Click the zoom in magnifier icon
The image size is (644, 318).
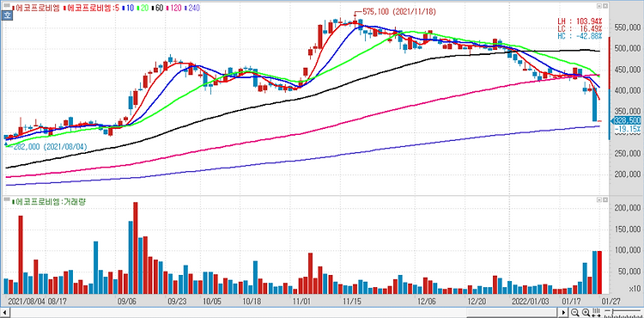pyautogui.click(x=586, y=312)
